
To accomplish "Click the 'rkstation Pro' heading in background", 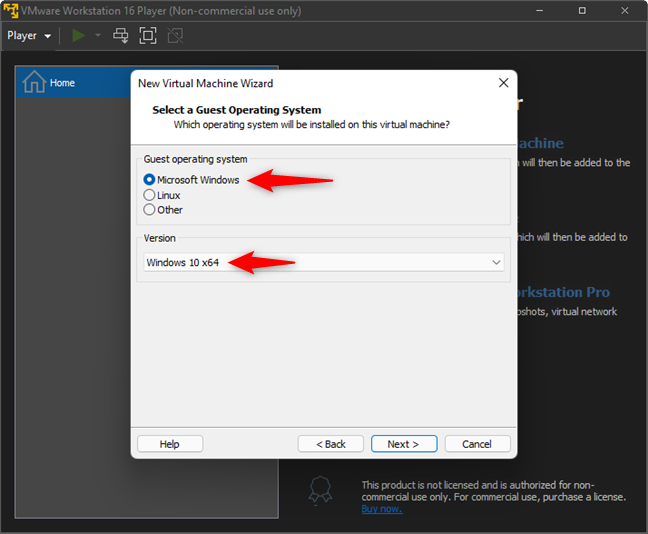I will tap(563, 292).
